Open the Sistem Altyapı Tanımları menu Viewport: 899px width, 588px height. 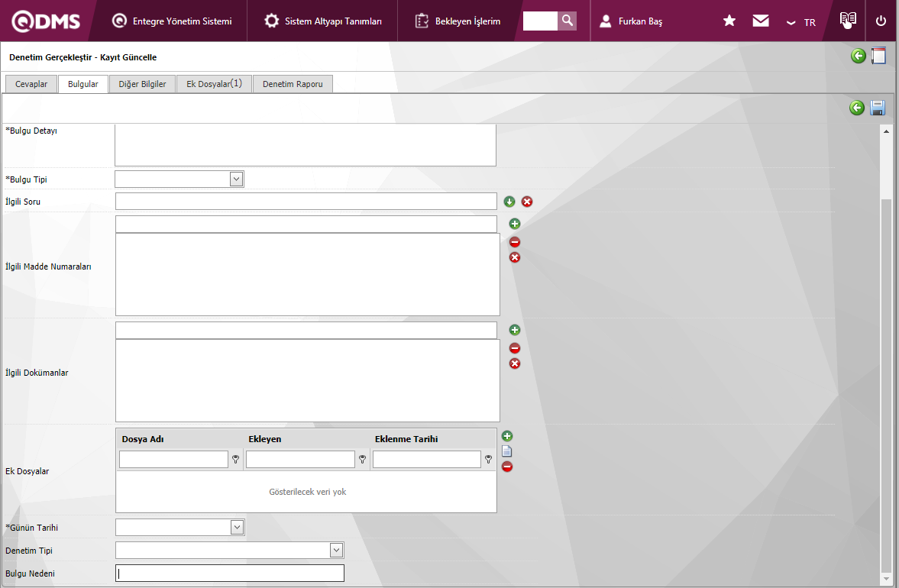(x=323, y=21)
